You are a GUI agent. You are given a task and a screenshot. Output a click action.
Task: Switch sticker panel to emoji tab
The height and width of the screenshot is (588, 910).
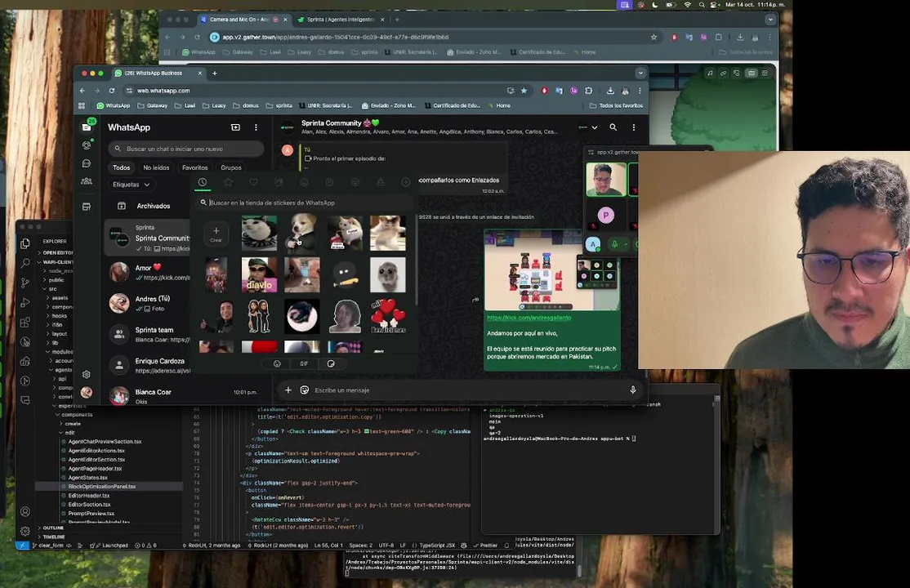(277, 364)
